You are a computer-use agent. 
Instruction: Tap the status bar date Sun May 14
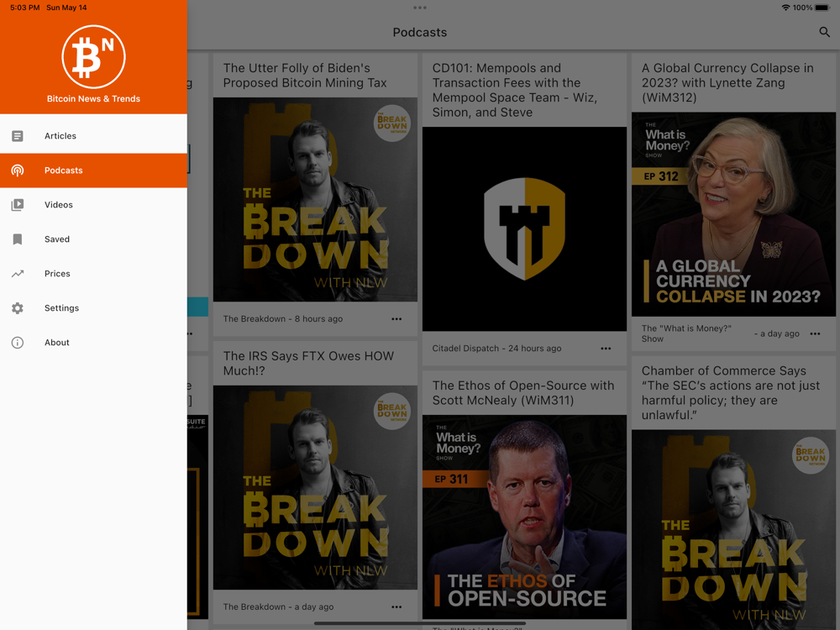pyautogui.click(x=66, y=8)
